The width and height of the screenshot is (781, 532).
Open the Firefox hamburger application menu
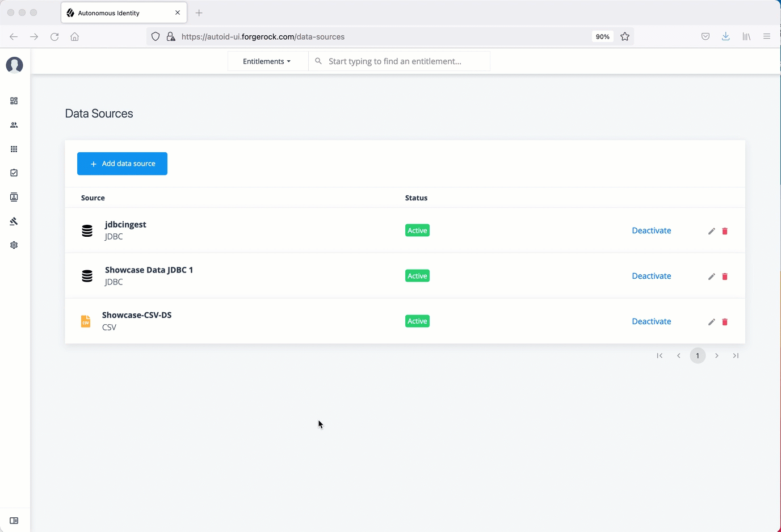(766, 37)
